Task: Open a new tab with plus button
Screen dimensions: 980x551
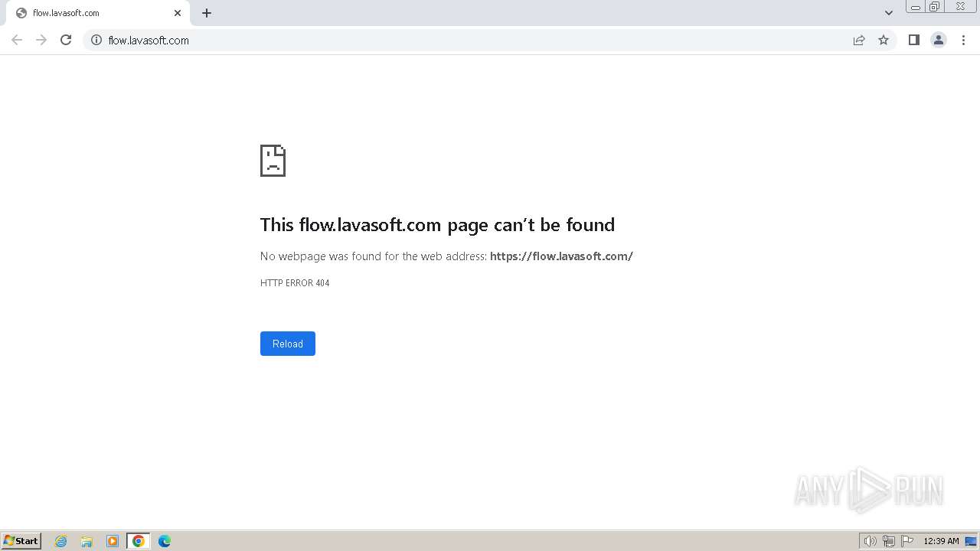Action: [207, 13]
